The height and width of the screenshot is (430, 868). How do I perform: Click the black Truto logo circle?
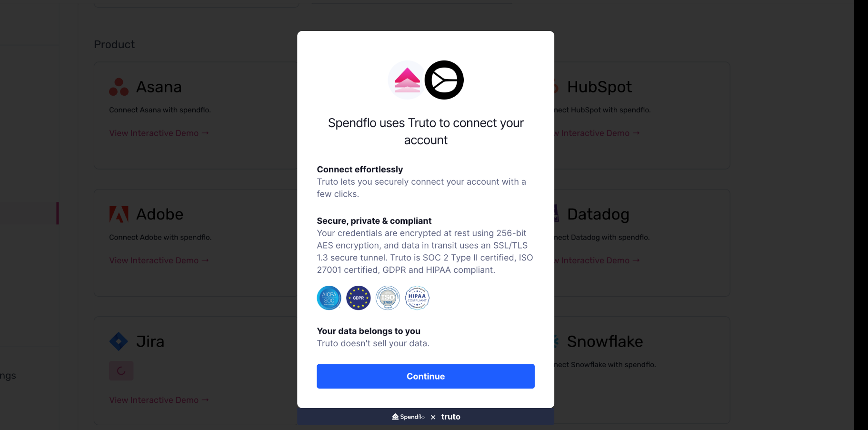point(444,80)
